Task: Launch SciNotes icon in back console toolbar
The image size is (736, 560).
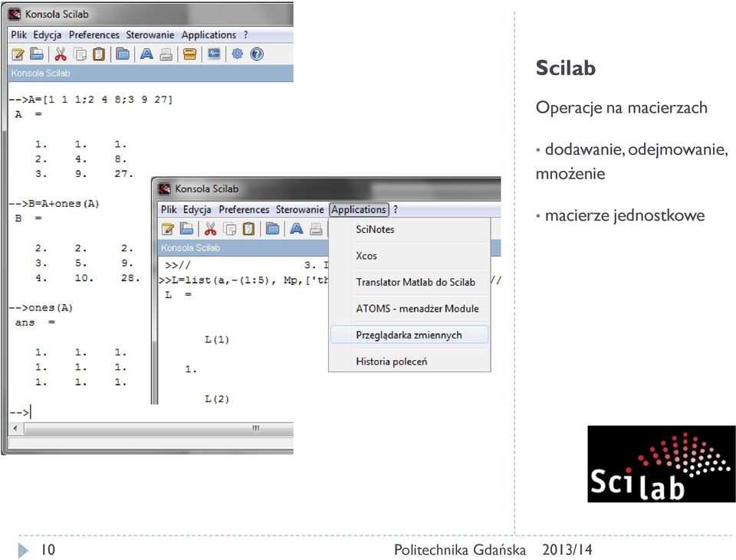Action: [x=18, y=54]
